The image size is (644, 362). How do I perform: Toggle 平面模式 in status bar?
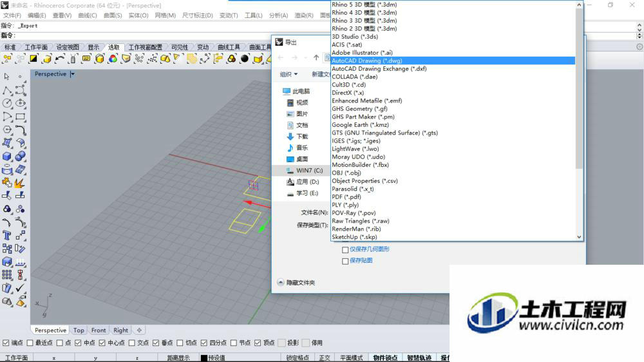[x=351, y=358]
